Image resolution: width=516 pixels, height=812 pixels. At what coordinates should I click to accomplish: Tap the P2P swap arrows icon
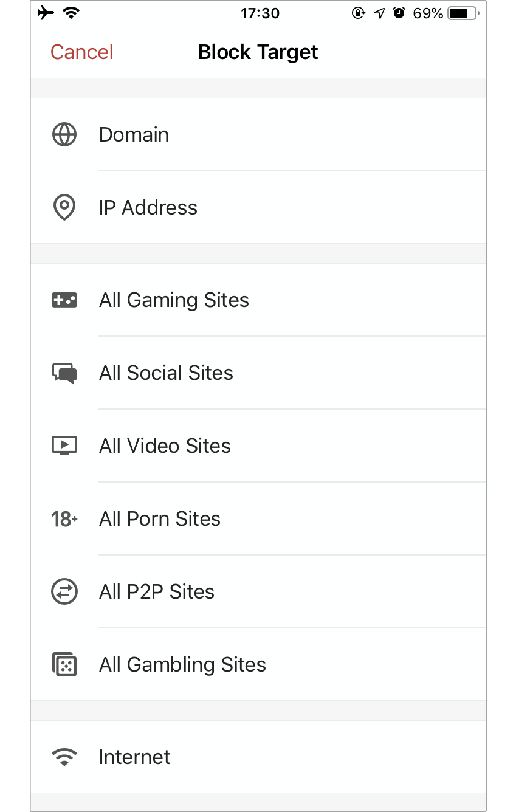point(64,592)
